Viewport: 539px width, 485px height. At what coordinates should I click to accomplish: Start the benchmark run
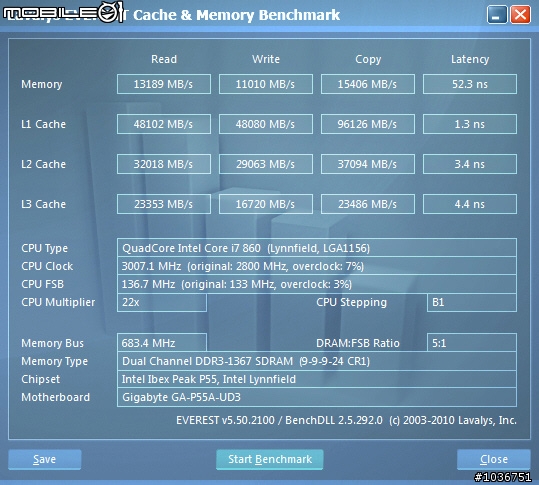point(270,459)
